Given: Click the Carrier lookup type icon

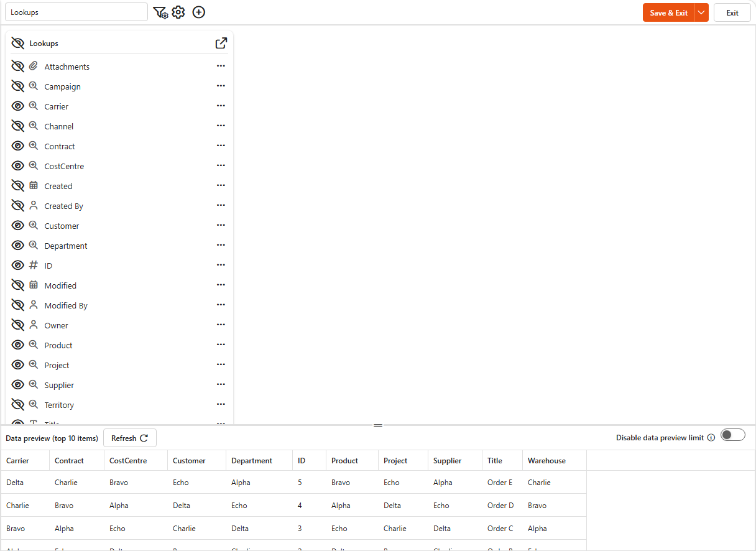Looking at the screenshot, I should tap(34, 106).
